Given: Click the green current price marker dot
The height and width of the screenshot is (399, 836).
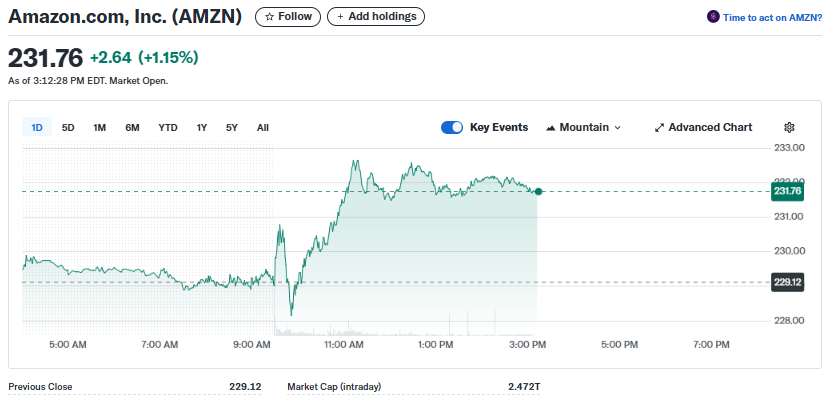Looking at the screenshot, I should point(538,191).
